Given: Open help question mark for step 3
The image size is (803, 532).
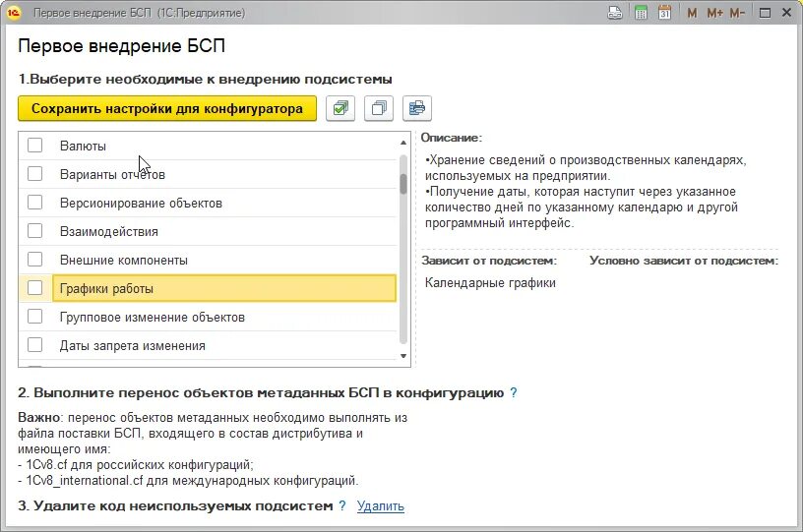Looking at the screenshot, I should point(342,505).
